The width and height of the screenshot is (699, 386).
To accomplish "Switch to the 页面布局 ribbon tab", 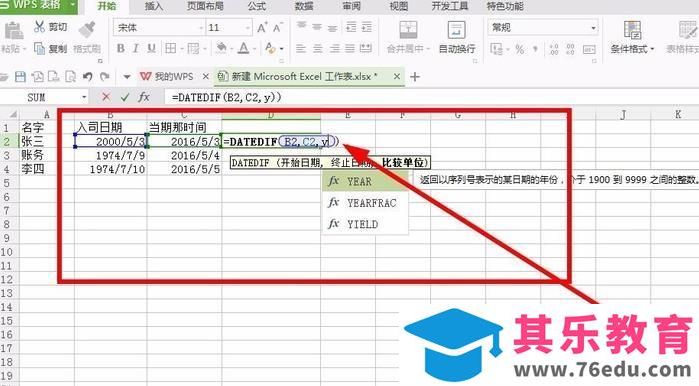I will click(205, 6).
